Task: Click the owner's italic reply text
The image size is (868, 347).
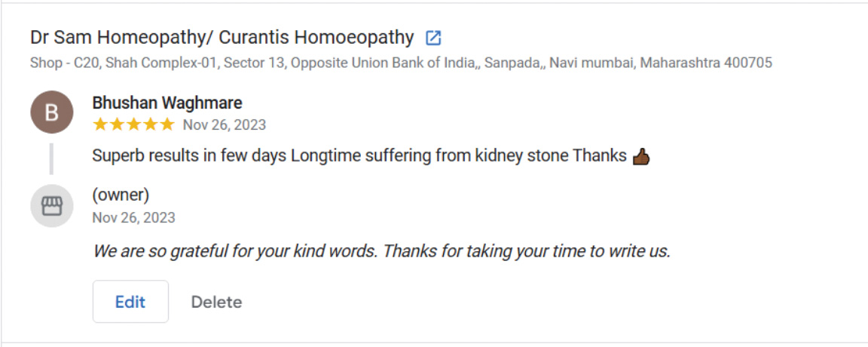Action: [x=381, y=250]
